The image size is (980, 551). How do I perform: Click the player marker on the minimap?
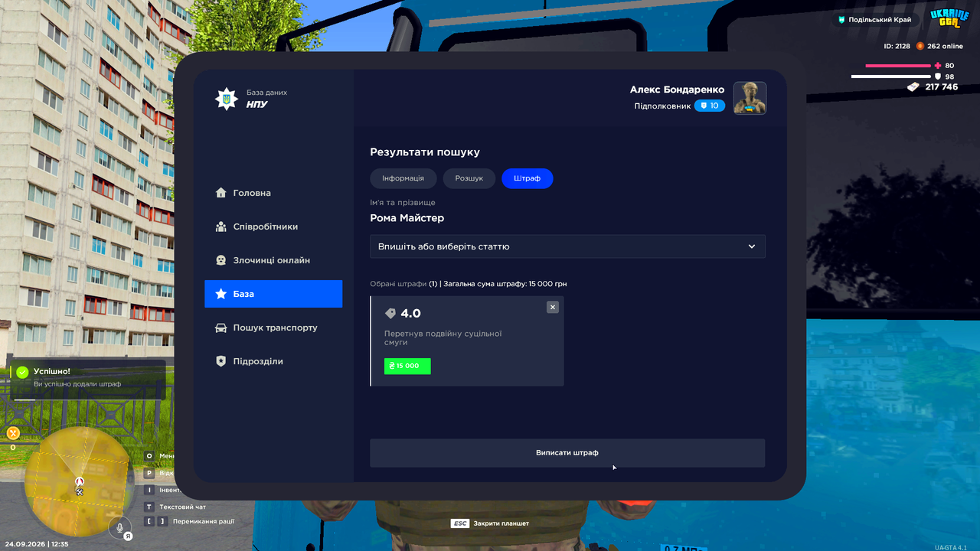(79, 483)
